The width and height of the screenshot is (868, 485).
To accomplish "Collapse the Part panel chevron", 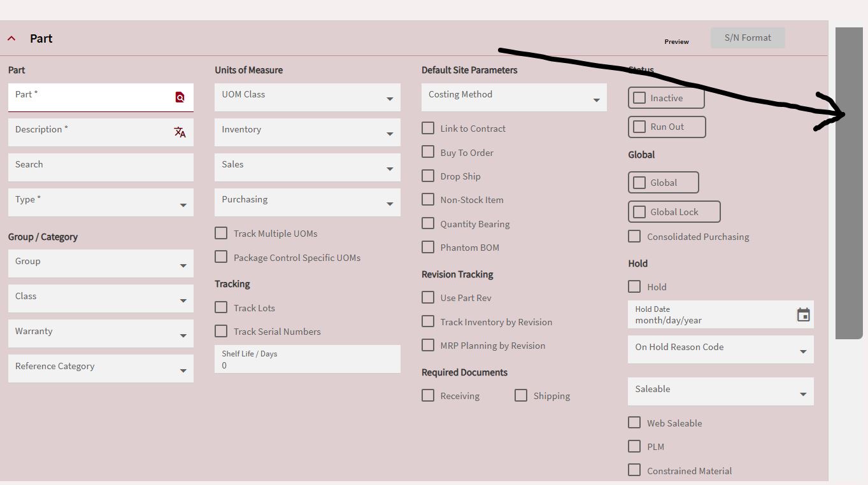I will [11, 39].
